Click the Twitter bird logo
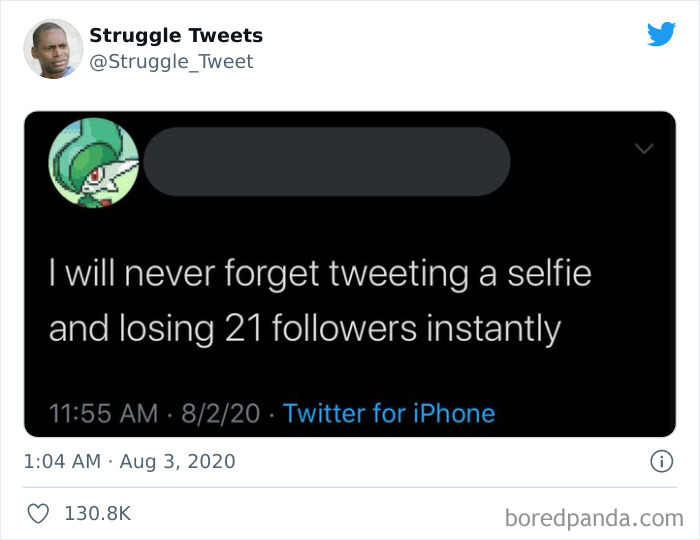 [x=661, y=35]
